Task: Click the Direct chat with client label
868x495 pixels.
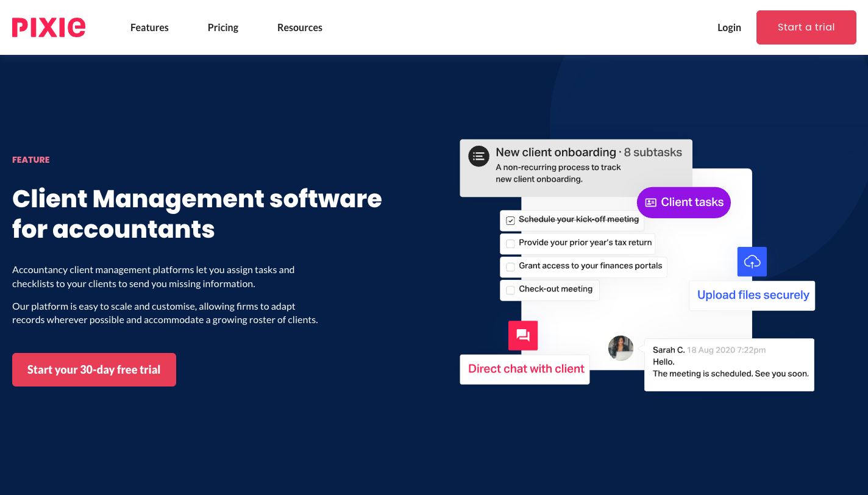Action: pos(525,369)
